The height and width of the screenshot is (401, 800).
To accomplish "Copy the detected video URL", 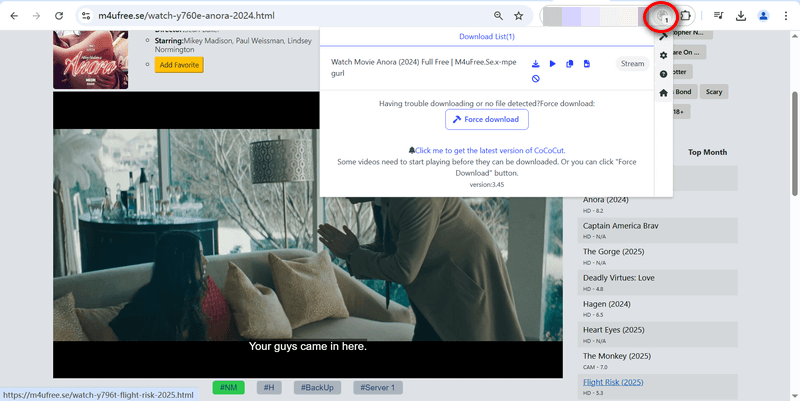I will [569, 64].
